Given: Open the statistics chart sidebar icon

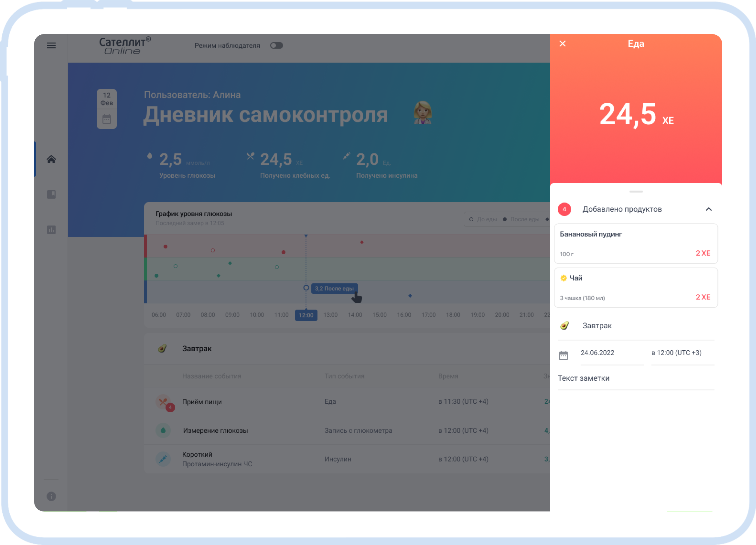Looking at the screenshot, I should click(x=51, y=230).
